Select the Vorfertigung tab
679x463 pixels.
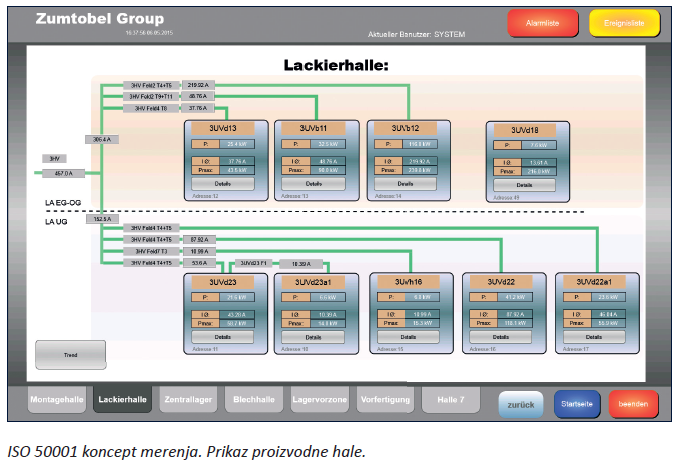385,399
